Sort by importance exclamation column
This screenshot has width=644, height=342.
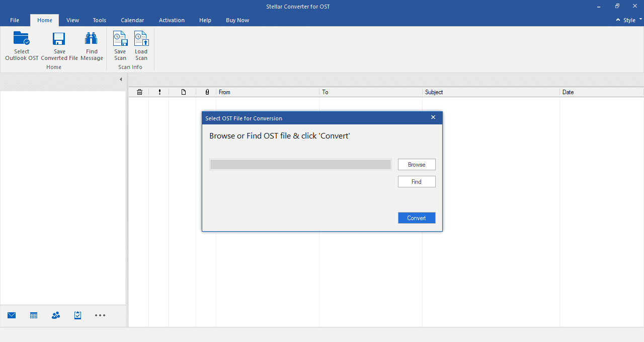(159, 92)
